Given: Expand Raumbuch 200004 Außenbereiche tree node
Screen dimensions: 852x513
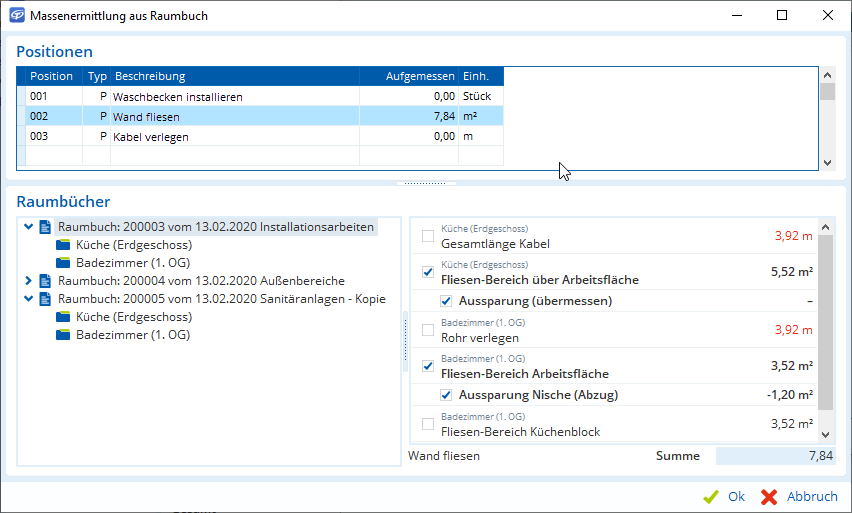Looking at the screenshot, I should [28, 281].
